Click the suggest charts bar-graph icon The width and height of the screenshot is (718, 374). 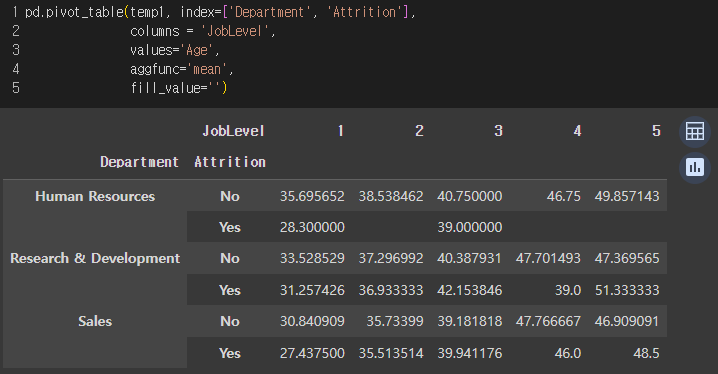tap(695, 168)
